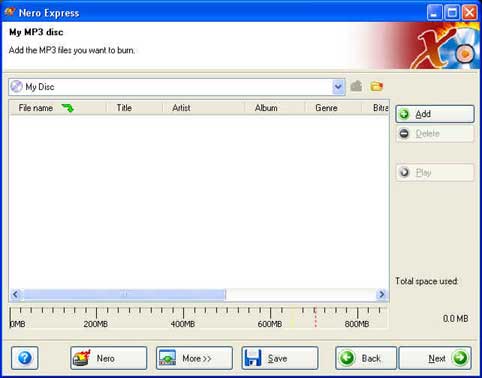This screenshot has height=378, width=482.
Task: Click the floppy disk Save icon
Action: (253, 358)
